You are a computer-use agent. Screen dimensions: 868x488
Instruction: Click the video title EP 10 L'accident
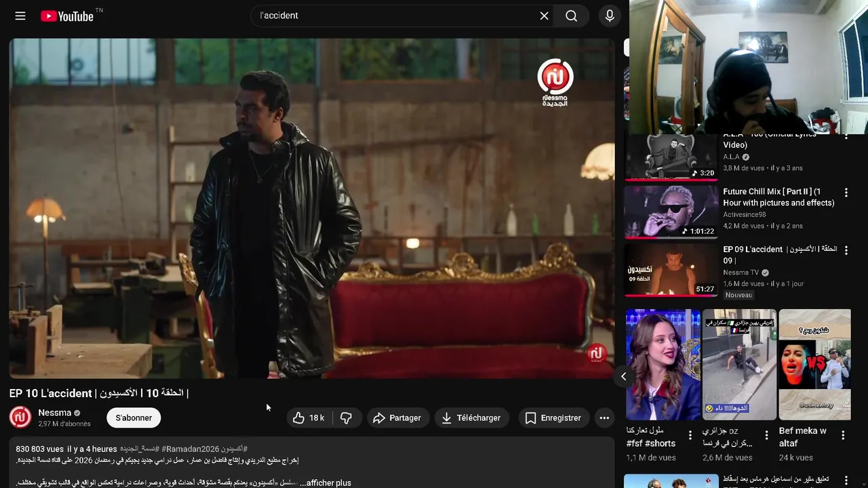tap(99, 393)
